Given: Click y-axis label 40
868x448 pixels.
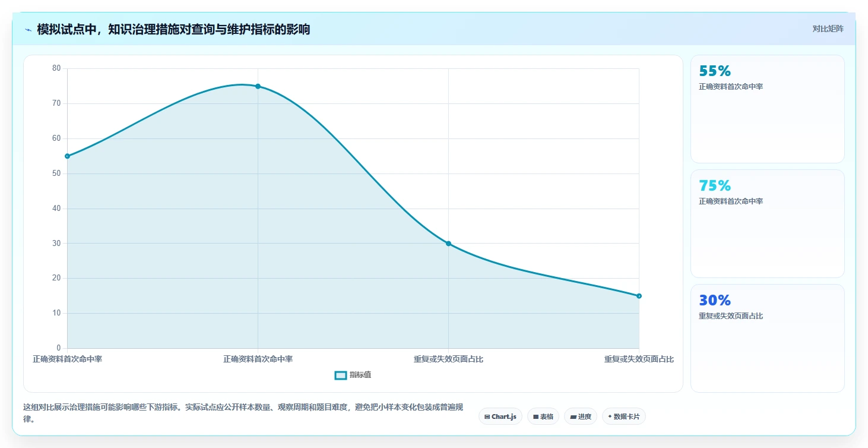Looking at the screenshot, I should 56,209.
